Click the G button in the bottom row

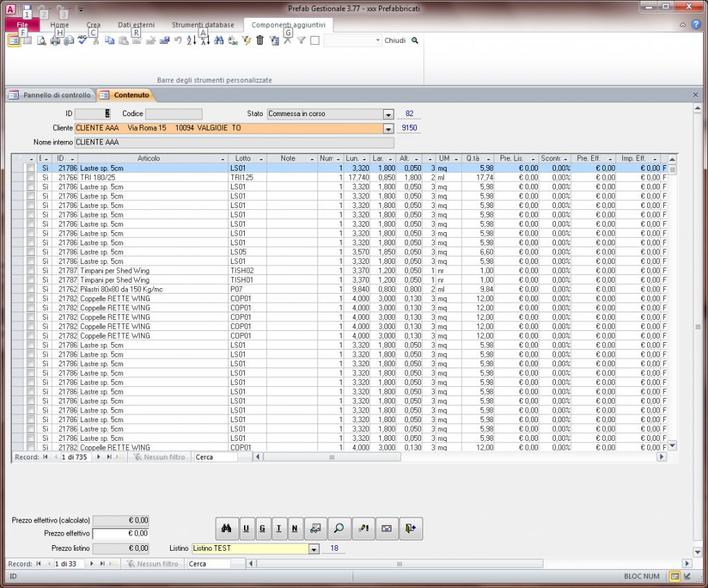pyautogui.click(x=262, y=529)
